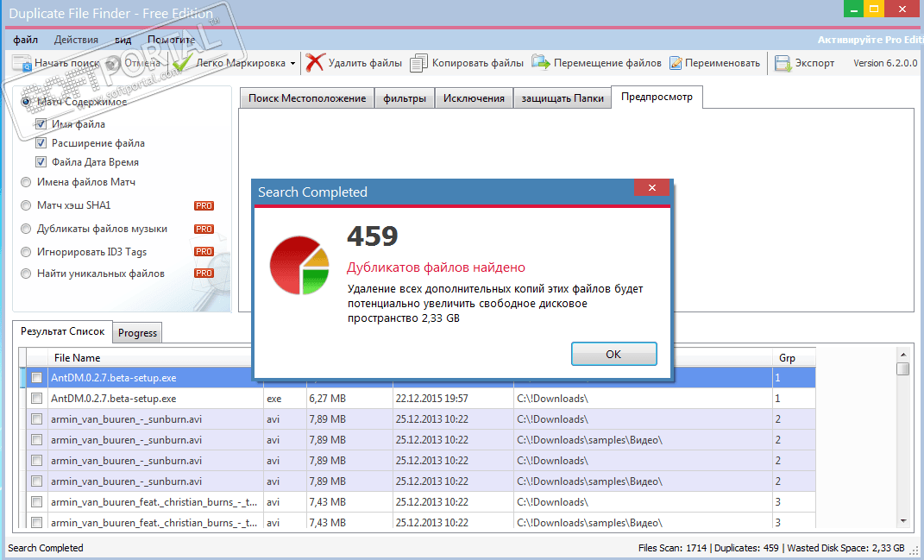Select the Дубликаты файлов музыки radio button

click(x=26, y=229)
